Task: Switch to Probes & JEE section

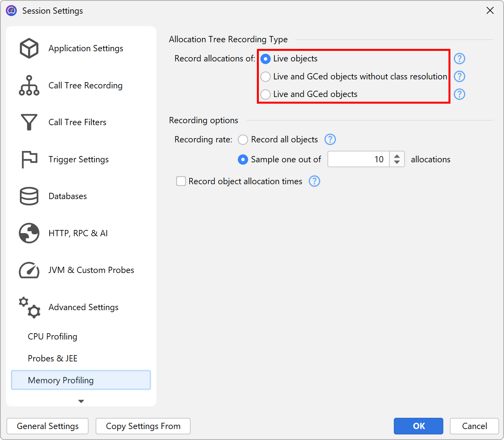Action: pyautogui.click(x=52, y=359)
